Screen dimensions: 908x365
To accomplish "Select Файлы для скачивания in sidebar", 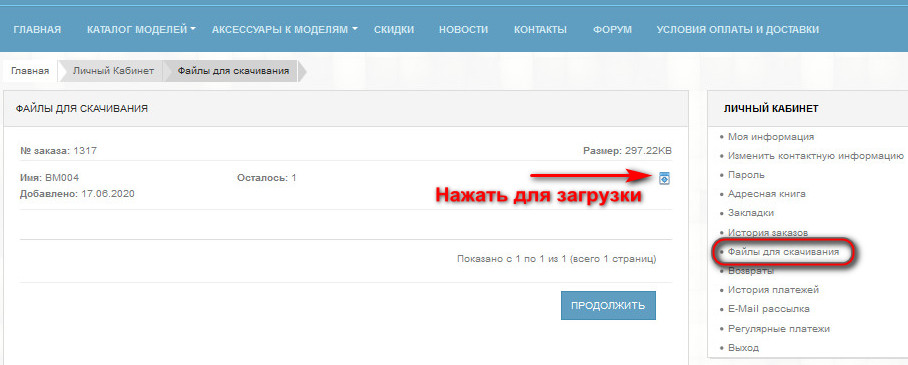I will coord(783,253).
